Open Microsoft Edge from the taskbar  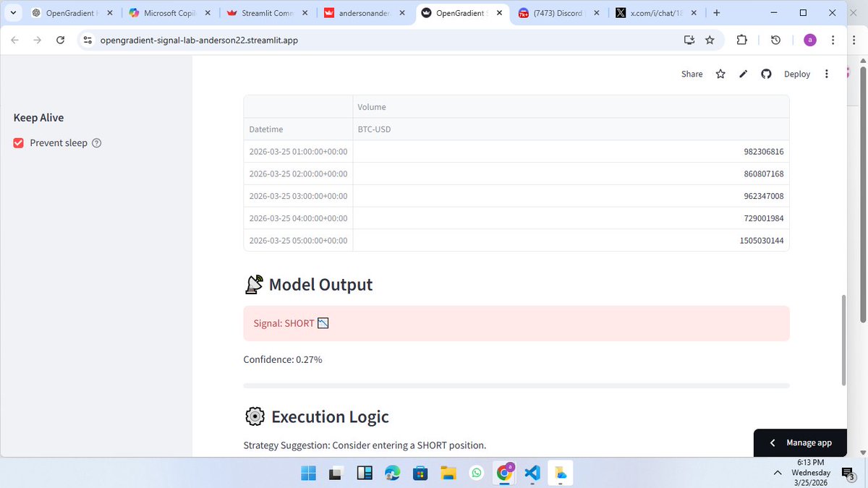392,474
